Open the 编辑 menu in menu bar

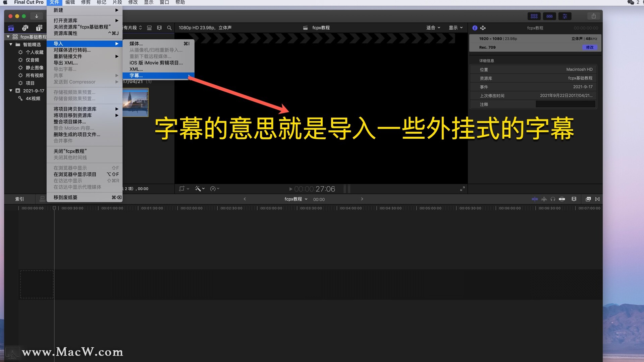pos(70,2)
